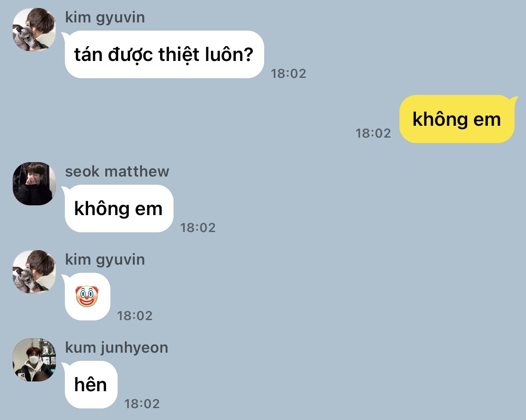Tap the 18:02 timestamp beside 'tán được thiệt luôn?'
Screen dimensions: 526x420
[x=288, y=74]
